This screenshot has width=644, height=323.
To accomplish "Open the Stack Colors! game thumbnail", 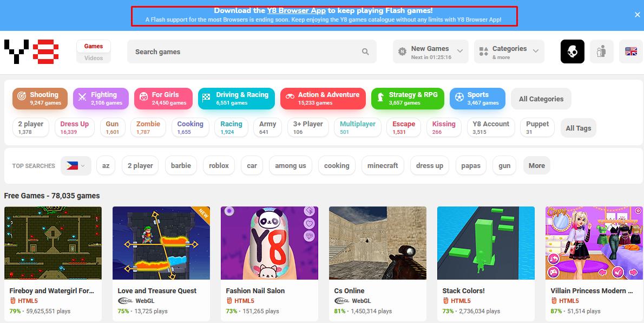I will [485, 243].
